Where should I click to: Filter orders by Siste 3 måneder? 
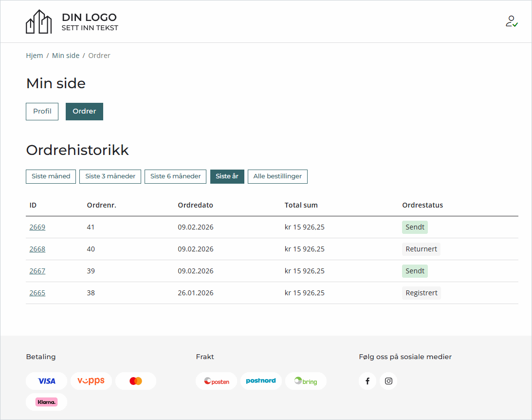(x=110, y=176)
